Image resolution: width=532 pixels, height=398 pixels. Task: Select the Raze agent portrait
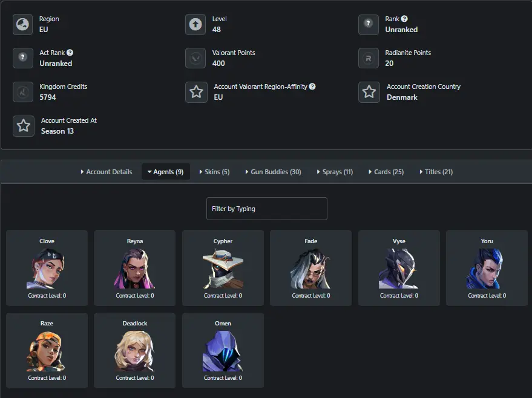(x=47, y=351)
